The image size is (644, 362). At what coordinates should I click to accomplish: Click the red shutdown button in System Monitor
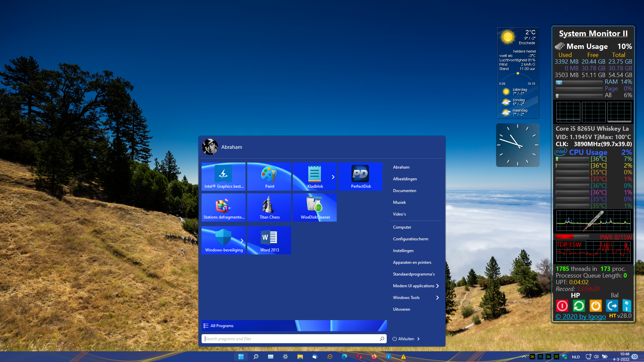(x=562, y=306)
